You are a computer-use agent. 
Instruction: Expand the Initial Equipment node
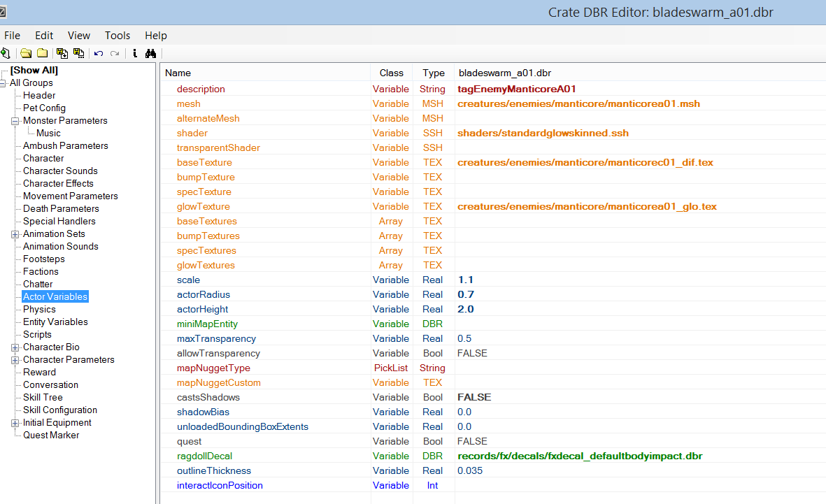tap(15, 423)
